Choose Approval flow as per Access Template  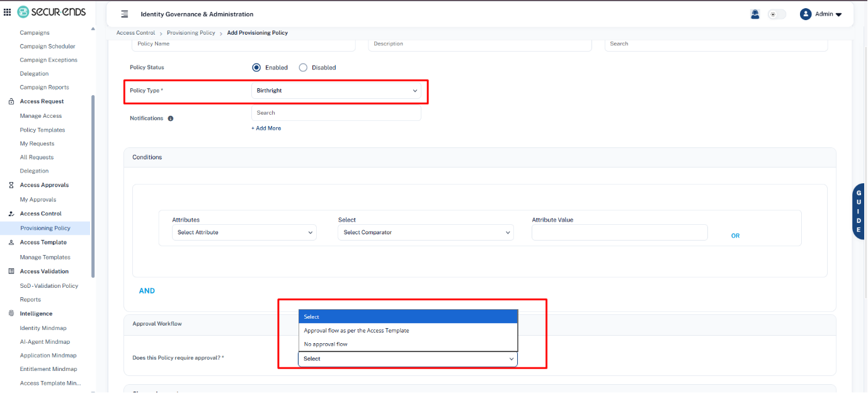[408, 331]
